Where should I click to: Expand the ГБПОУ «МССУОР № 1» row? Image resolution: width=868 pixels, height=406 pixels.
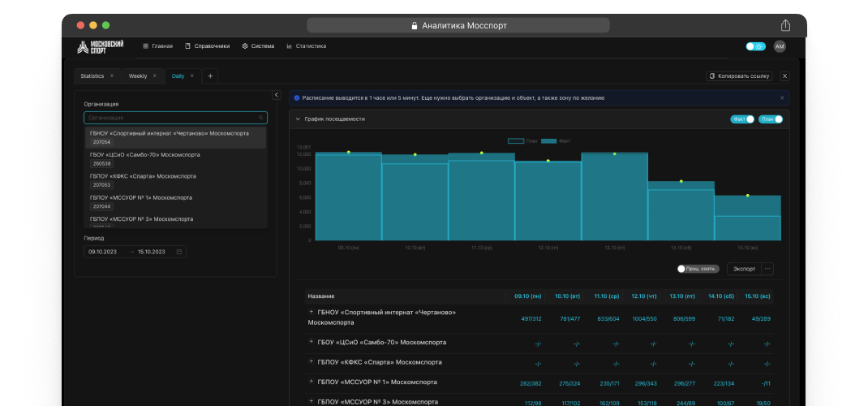(311, 381)
